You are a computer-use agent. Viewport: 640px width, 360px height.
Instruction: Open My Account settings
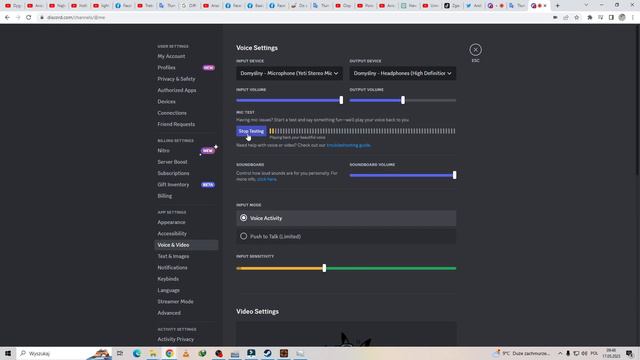pyautogui.click(x=171, y=56)
